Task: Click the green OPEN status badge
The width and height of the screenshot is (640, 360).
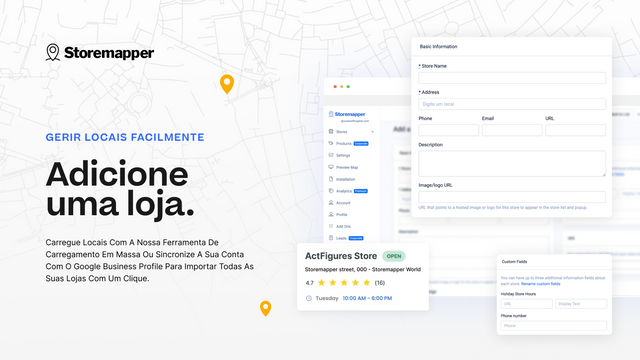Action: pyautogui.click(x=394, y=256)
